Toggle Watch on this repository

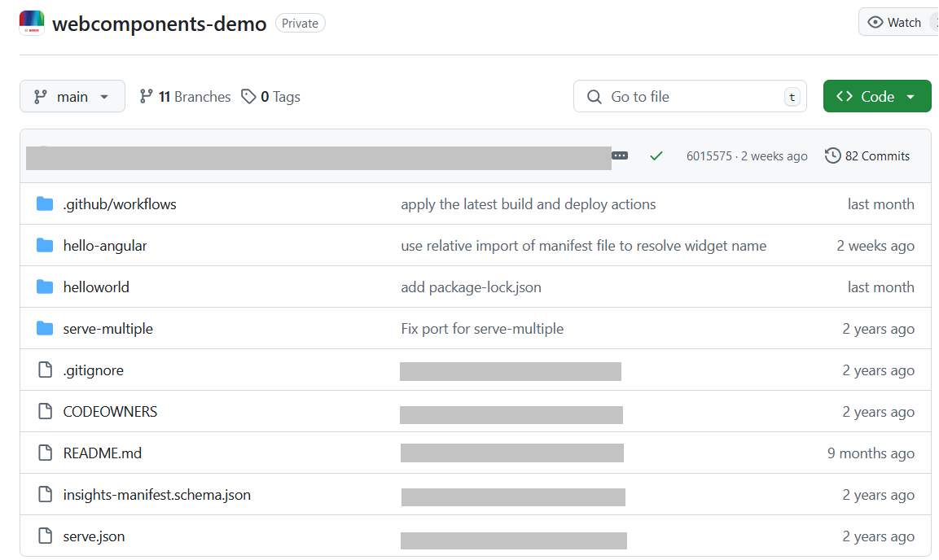point(896,23)
